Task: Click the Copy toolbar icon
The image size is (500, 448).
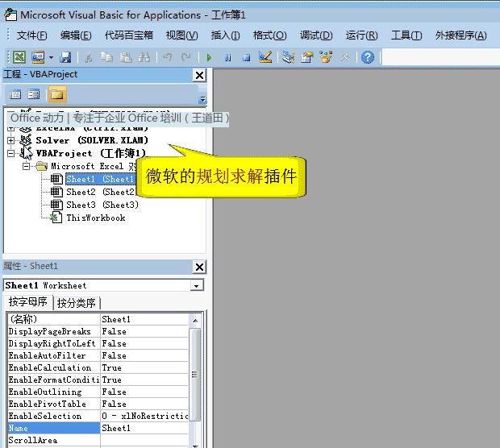Action: click(106, 58)
